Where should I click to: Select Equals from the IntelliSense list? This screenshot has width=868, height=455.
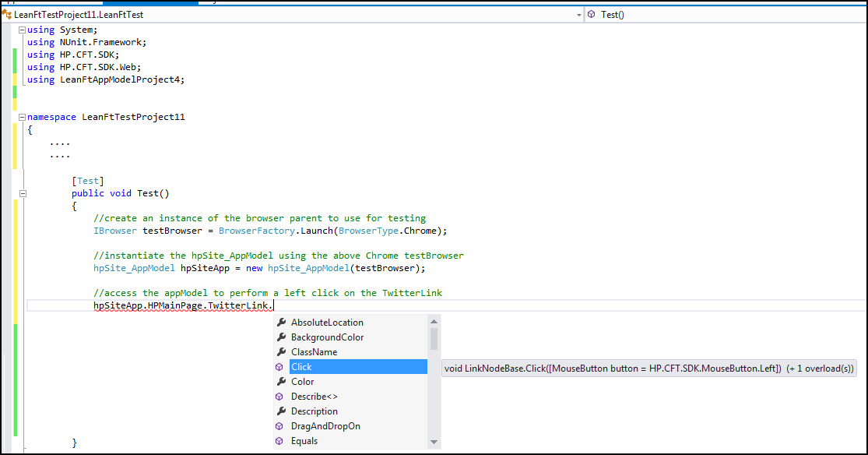point(304,441)
